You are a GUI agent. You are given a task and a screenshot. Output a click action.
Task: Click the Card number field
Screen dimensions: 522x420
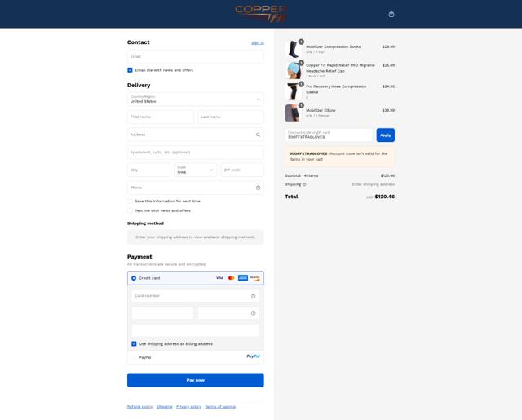tap(196, 295)
